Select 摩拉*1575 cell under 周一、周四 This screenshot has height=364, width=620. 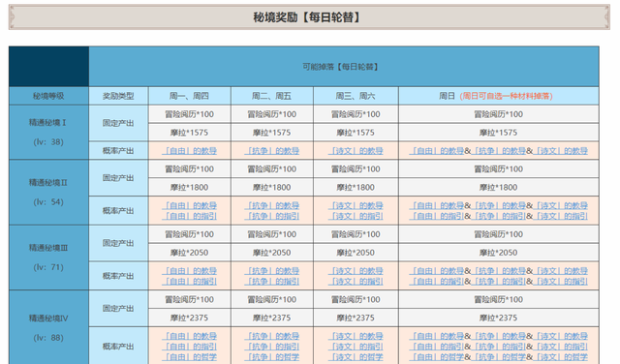click(x=190, y=133)
